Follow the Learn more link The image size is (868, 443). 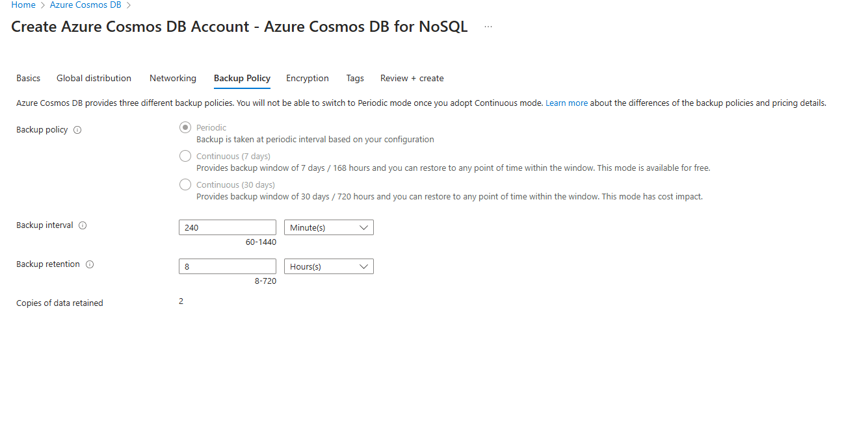pyautogui.click(x=566, y=103)
